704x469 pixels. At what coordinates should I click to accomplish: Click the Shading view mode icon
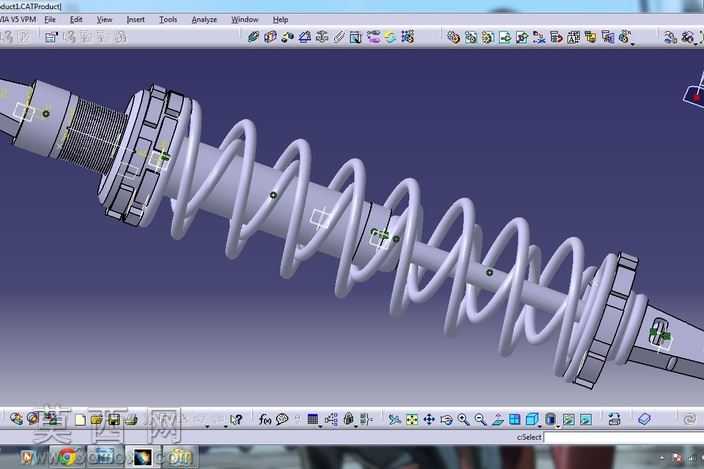tap(550, 420)
